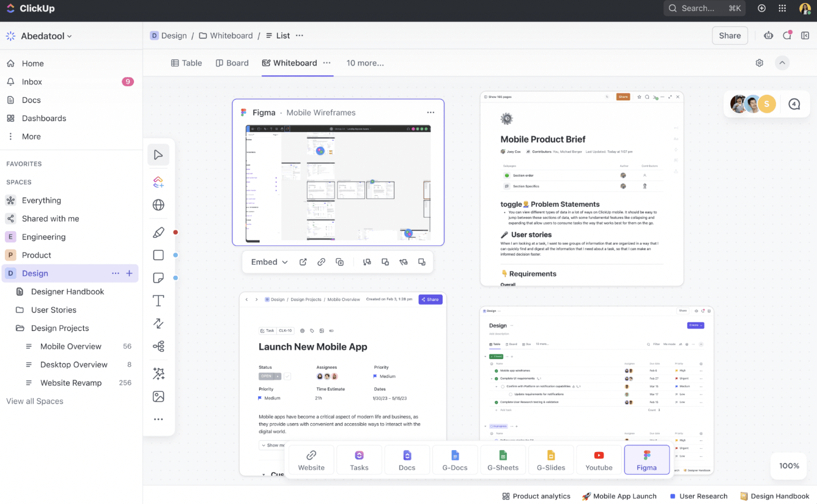Select the rectangle shape tool

158,255
